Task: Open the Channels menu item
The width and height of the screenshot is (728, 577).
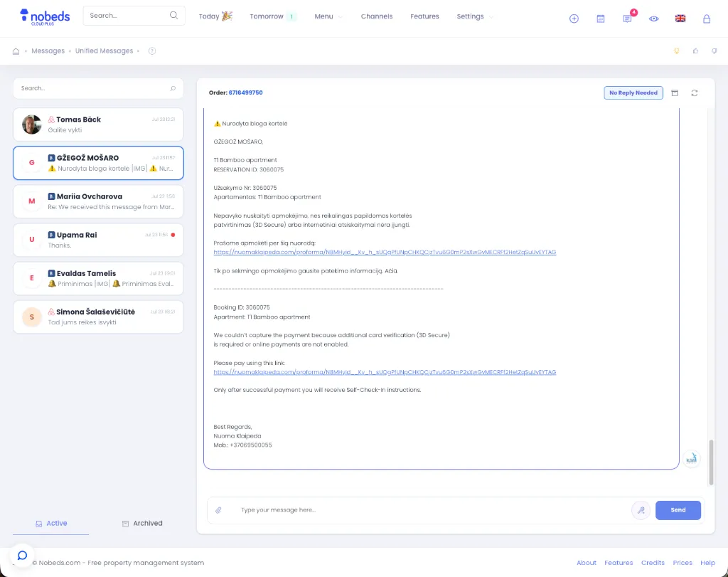Action: click(377, 16)
